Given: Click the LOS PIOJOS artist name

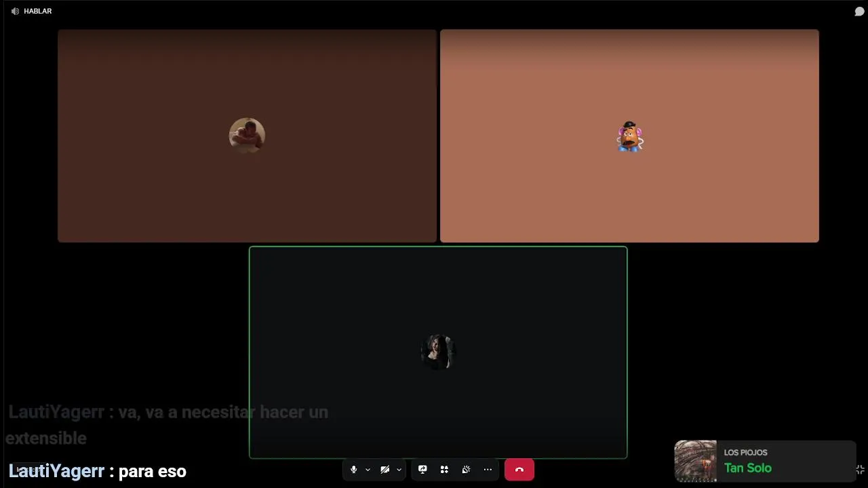Looking at the screenshot, I should [x=745, y=453].
